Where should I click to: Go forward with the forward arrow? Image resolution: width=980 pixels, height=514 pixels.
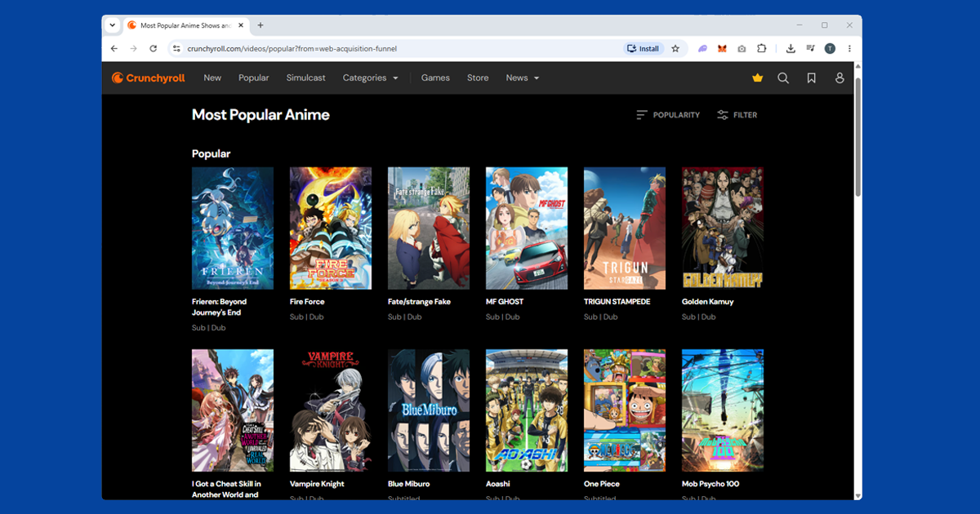(134, 49)
